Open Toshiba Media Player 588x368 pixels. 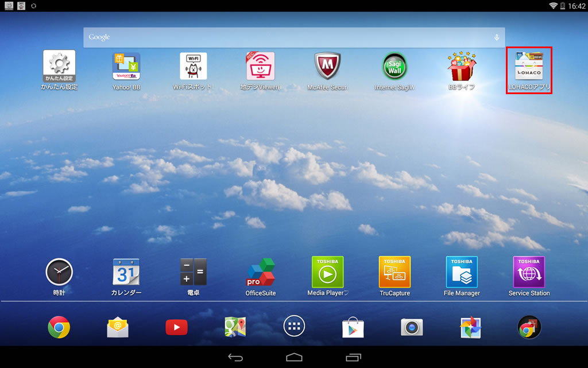327,272
